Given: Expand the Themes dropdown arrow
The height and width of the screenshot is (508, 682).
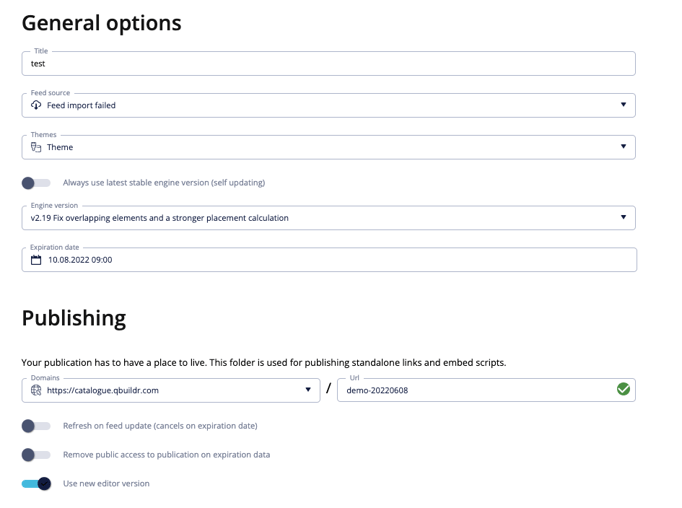Looking at the screenshot, I should click(623, 146).
